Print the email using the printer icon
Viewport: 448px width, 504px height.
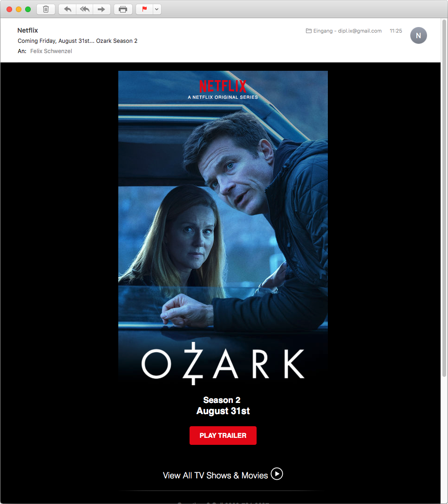point(123,9)
